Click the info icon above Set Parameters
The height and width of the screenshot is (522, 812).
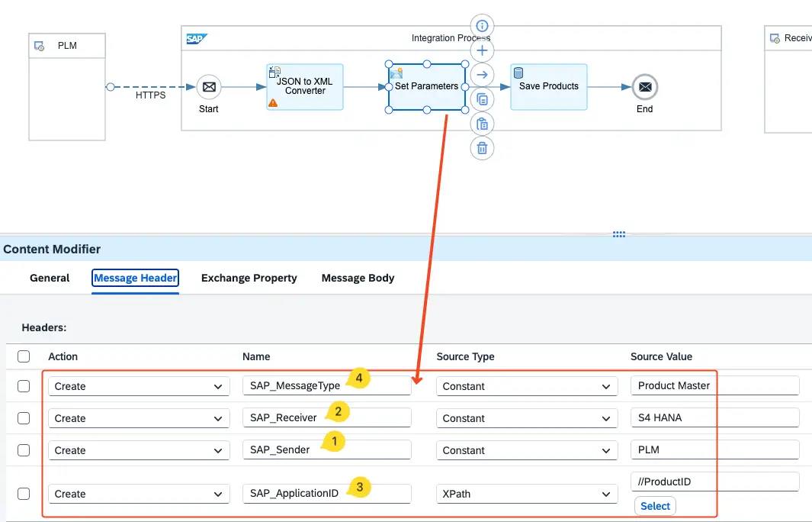pos(482,26)
